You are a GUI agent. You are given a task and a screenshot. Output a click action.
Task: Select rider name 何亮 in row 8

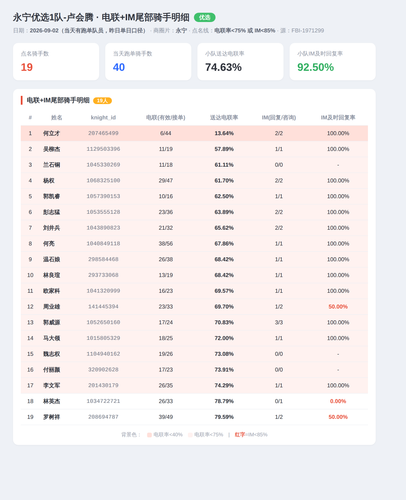(x=49, y=244)
